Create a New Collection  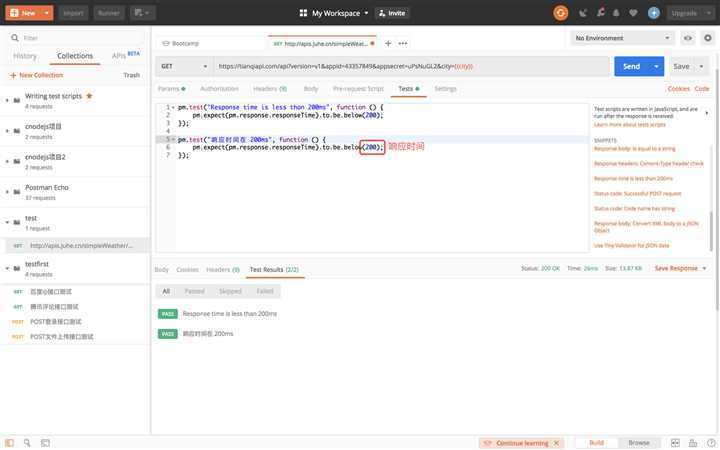36,75
